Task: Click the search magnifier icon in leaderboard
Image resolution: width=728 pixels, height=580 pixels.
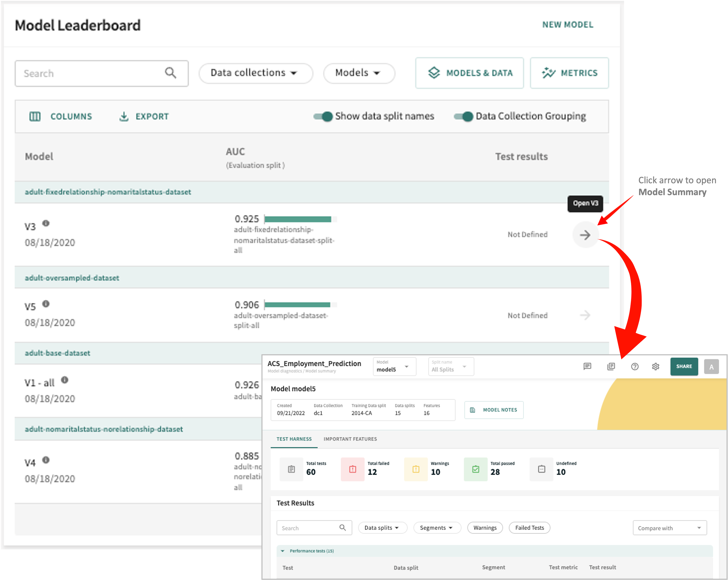Action: (x=171, y=73)
